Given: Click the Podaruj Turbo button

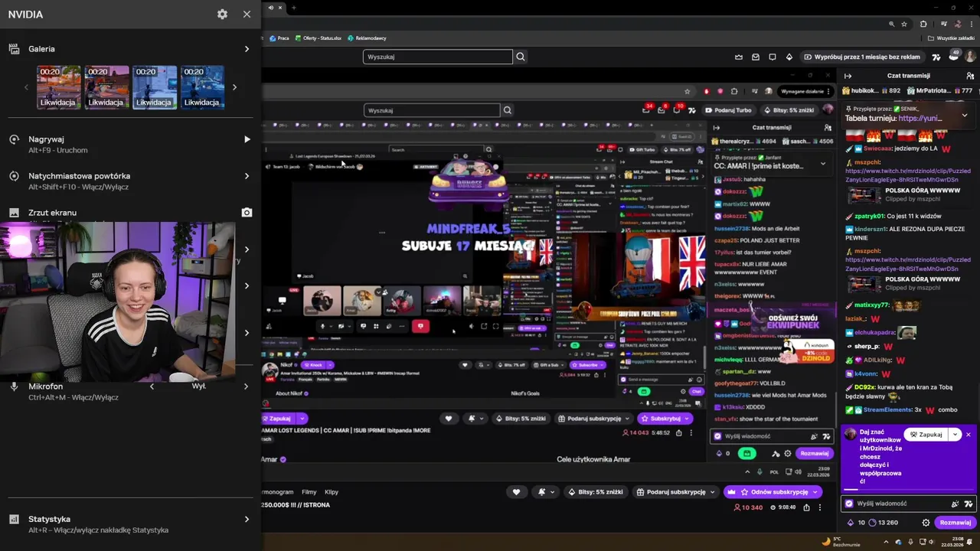Looking at the screenshot, I should (728, 110).
